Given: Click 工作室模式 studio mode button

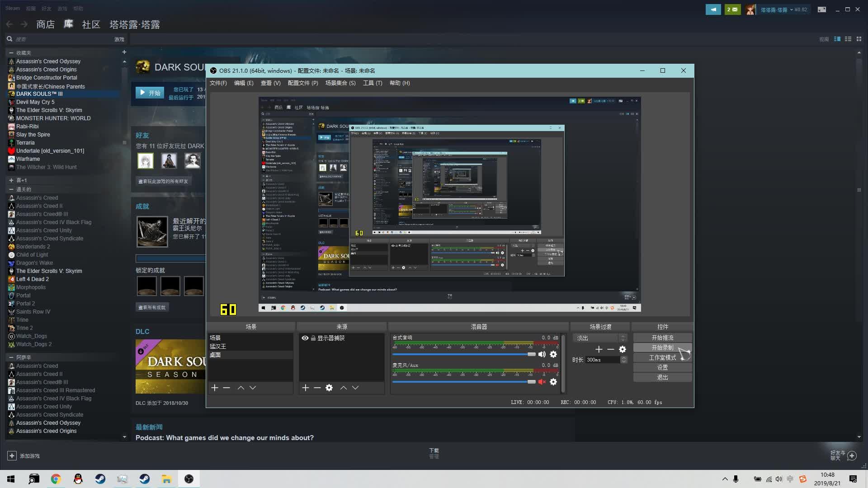Looking at the screenshot, I should [x=662, y=357].
